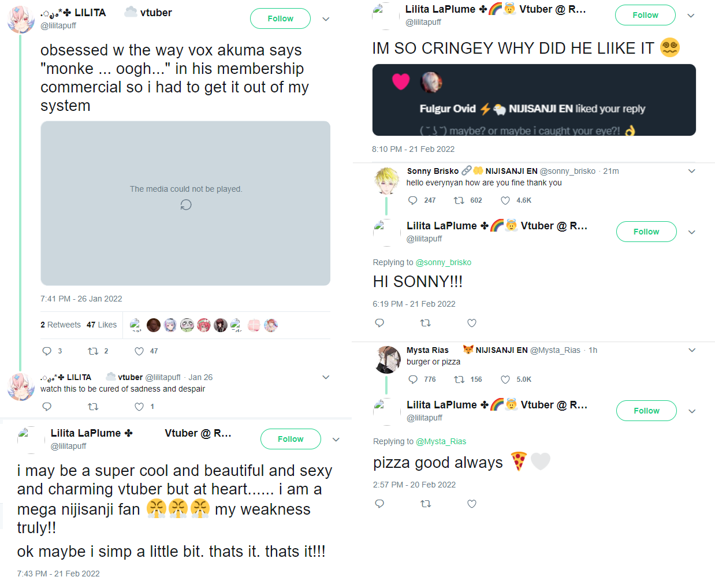Screen dimensions: 715x588
Task: Open the Fulgur Ovid liked notification image
Action: tap(534, 100)
